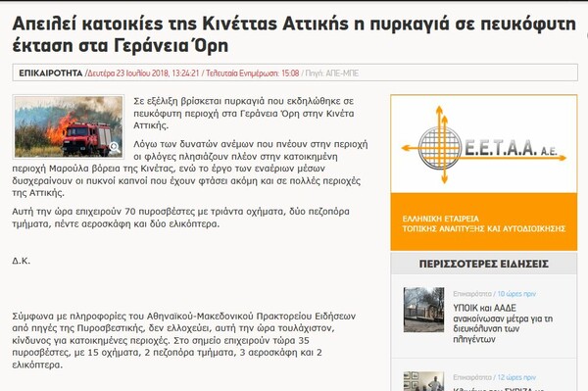The width and height of the screenshot is (588, 391).
Task: Click the paragraph starting Σε εξέλιξη βρίσκεται πυρκαγιά
Action: coord(244,114)
